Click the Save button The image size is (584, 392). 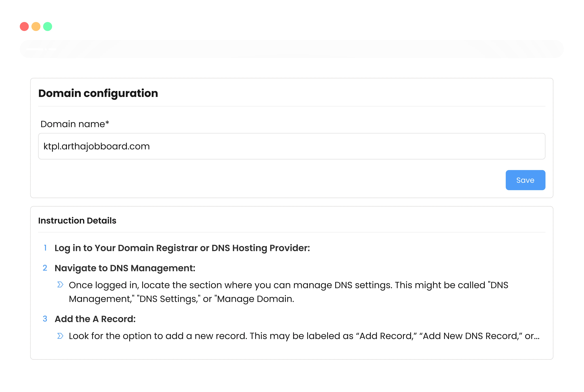tap(525, 180)
